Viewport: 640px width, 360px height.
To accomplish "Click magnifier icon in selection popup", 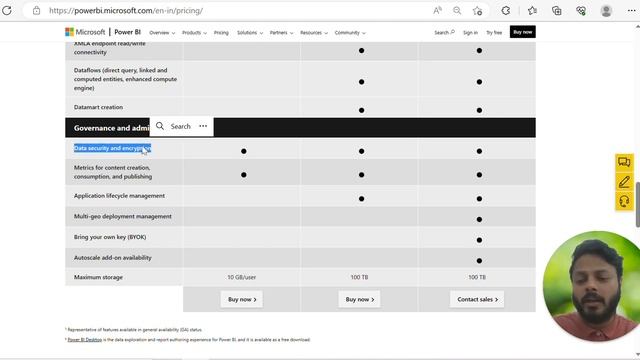I will coord(160,126).
